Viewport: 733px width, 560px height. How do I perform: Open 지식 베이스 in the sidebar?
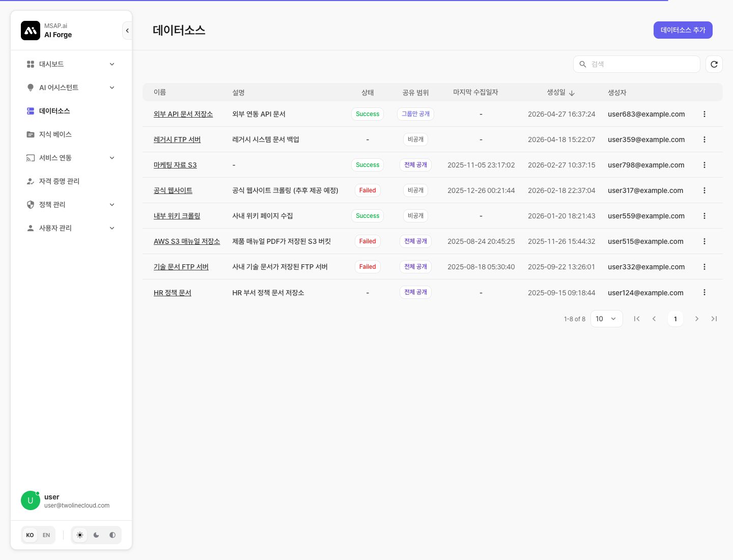pos(71,134)
